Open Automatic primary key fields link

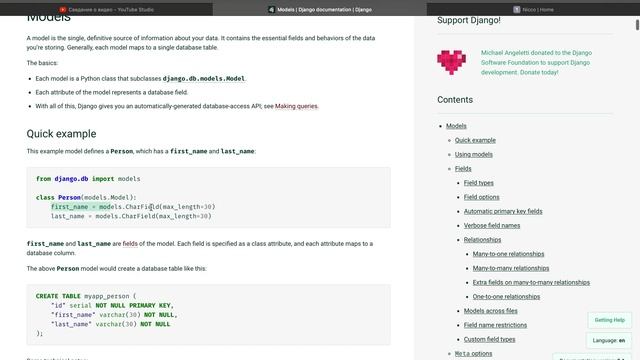click(x=503, y=211)
